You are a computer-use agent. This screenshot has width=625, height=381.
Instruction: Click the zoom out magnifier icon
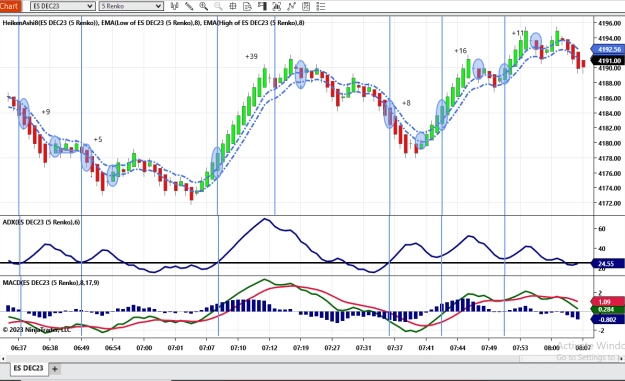tap(218, 6)
